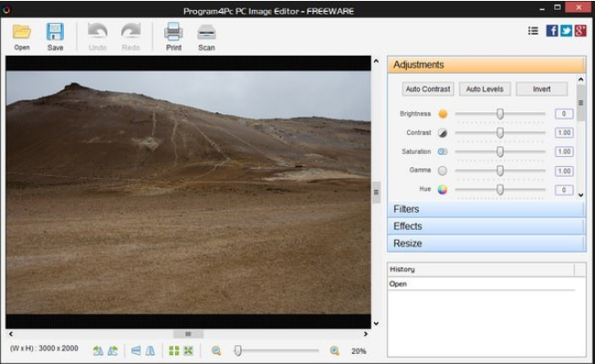The width and height of the screenshot is (595, 364).
Task: Open the list menu icon near Facebook
Action: click(x=533, y=31)
